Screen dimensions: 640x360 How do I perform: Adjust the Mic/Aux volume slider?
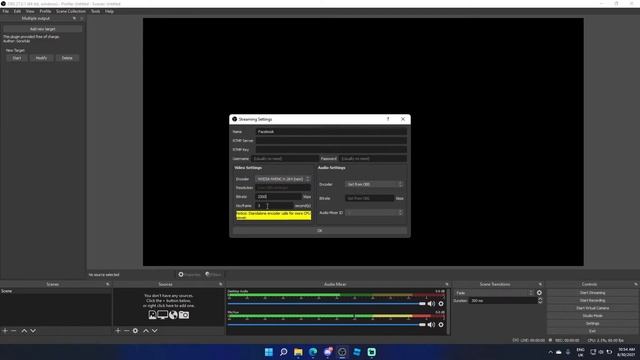(x=327, y=325)
